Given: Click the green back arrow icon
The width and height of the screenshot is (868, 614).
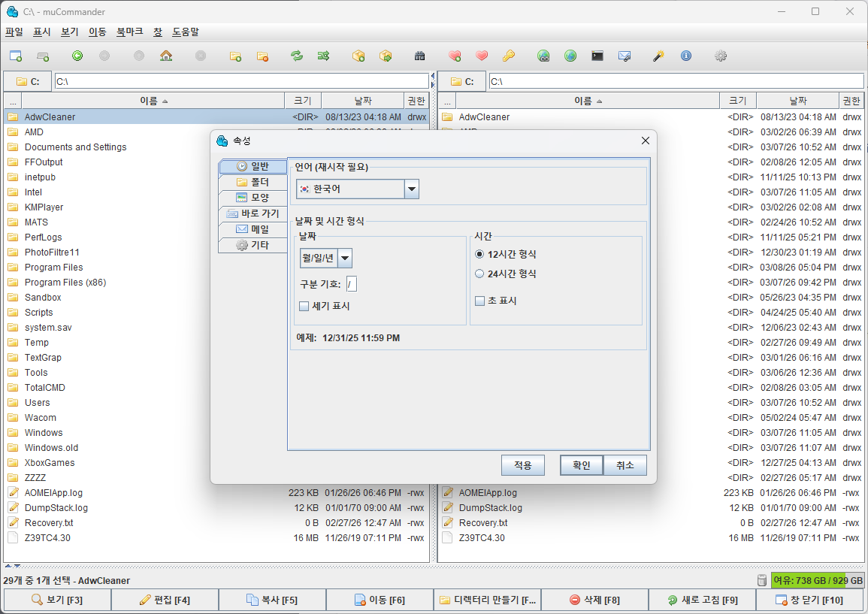Looking at the screenshot, I should coord(77,56).
